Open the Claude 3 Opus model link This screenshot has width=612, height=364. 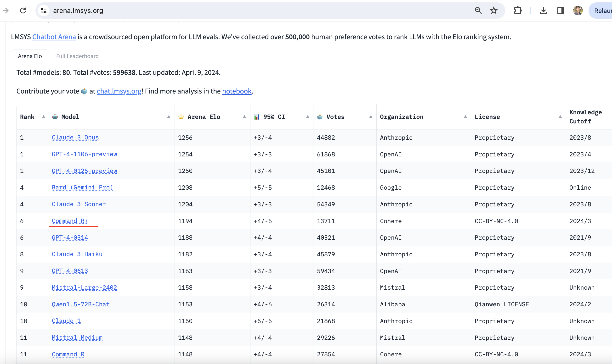click(x=75, y=138)
